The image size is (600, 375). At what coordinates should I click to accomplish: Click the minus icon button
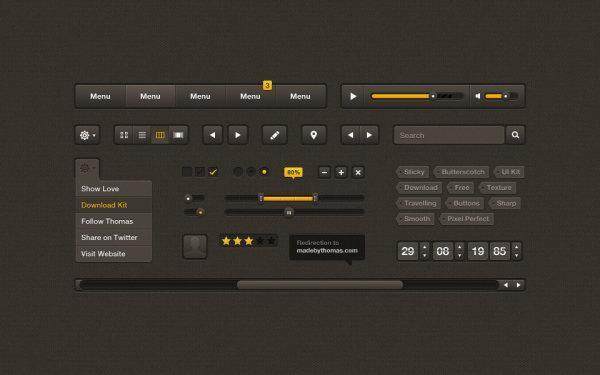(x=324, y=172)
